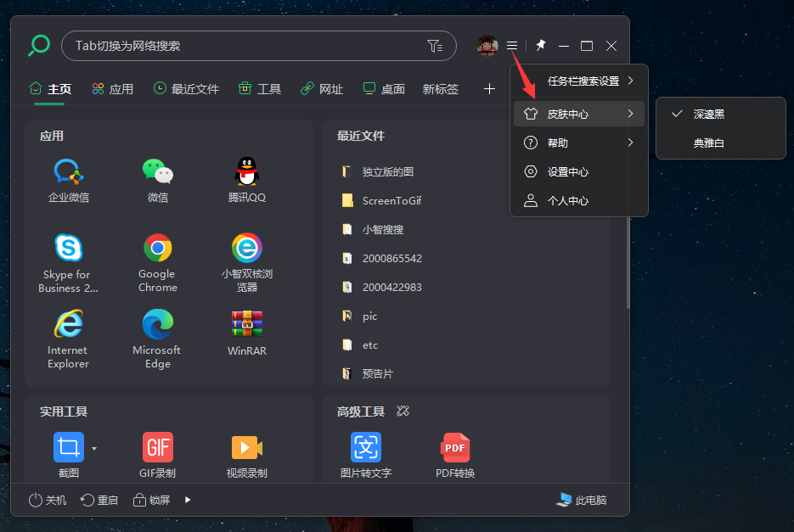Launch 小智双核浏览器
Screen dimensions: 794x532
[x=246, y=263]
